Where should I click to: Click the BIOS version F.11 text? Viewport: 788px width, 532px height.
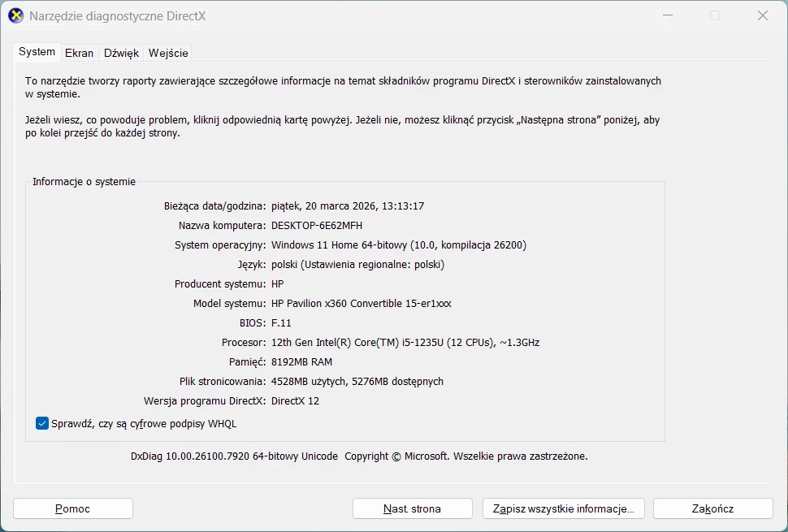281,322
